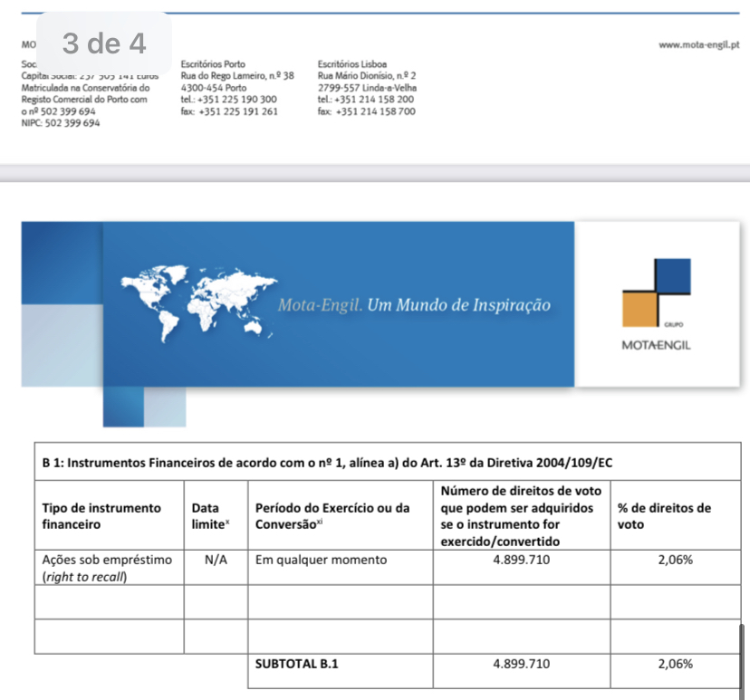This screenshot has width=750, height=700.
Task: Click the vertical scrollbar indicator
Action: [x=742, y=661]
